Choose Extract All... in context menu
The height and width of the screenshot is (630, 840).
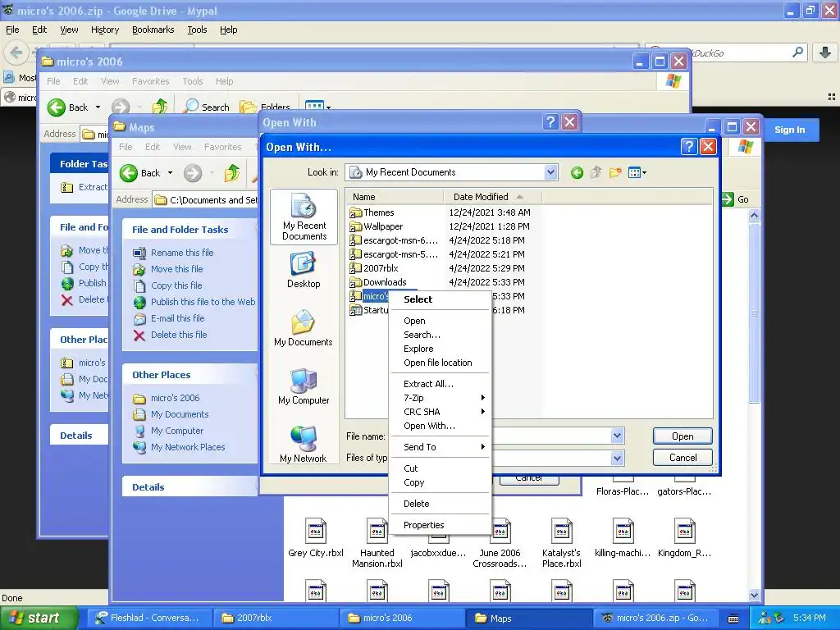[x=440, y=384]
